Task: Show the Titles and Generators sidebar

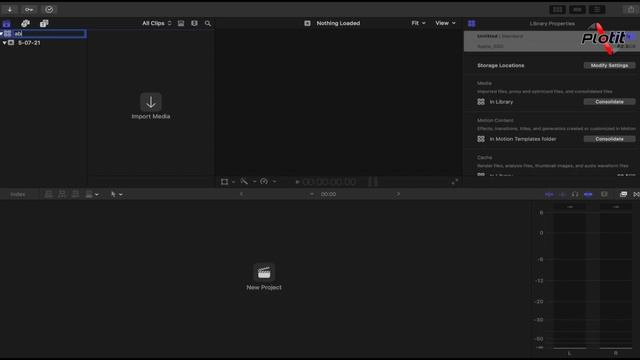Action: (x=44, y=23)
